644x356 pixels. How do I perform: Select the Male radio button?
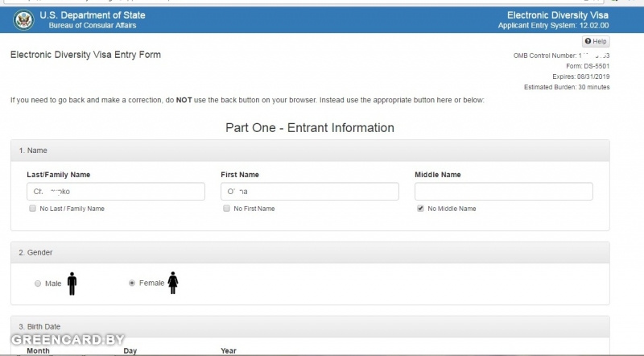(x=38, y=284)
